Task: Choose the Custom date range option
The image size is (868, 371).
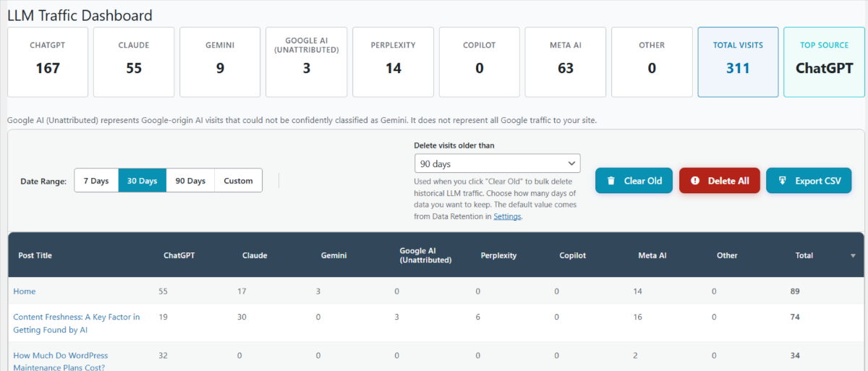Action: coord(238,181)
